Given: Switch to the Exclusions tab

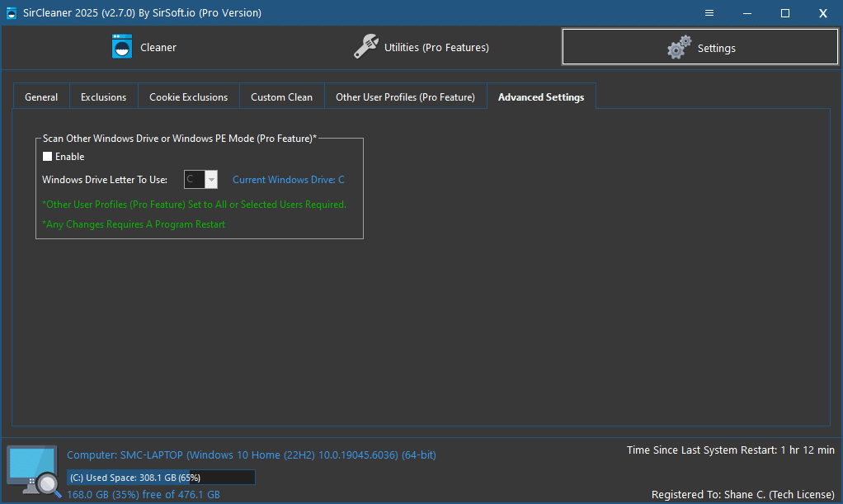Looking at the screenshot, I should pyautogui.click(x=103, y=97).
